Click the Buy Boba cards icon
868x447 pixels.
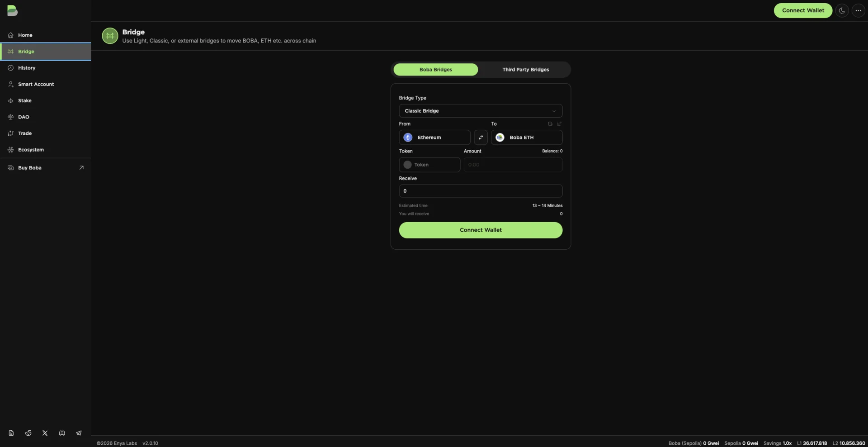[11, 168]
